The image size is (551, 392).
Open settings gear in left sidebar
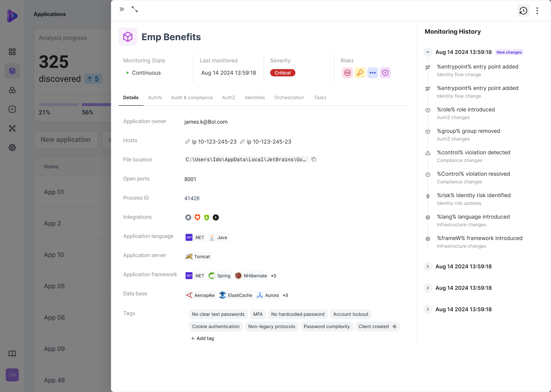[x=12, y=147]
